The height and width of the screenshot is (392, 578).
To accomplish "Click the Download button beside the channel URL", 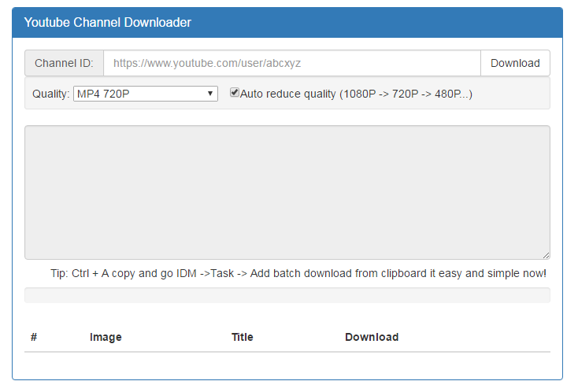I will [515, 63].
